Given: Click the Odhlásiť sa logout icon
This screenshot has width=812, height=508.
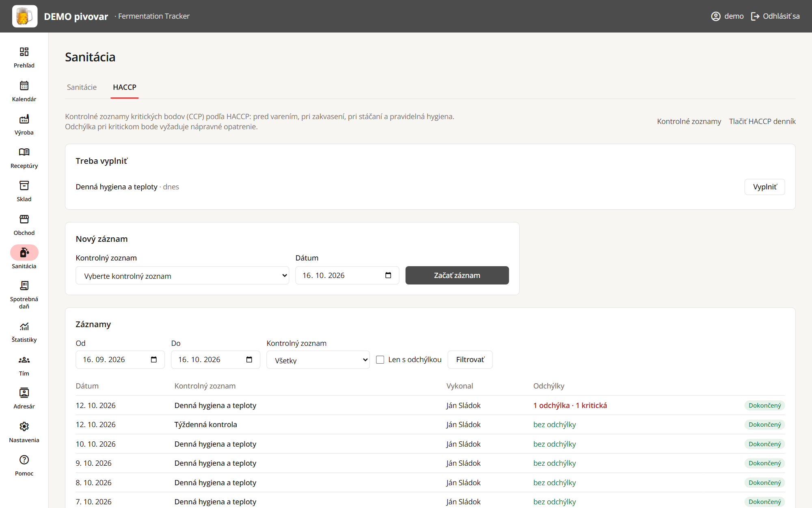Looking at the screenshot, I should [755, 16].
